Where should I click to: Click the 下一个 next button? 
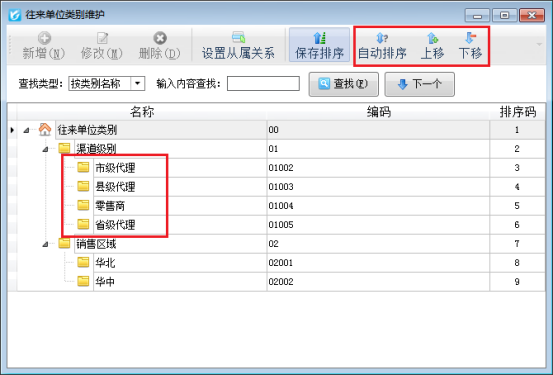click(419, 84)
